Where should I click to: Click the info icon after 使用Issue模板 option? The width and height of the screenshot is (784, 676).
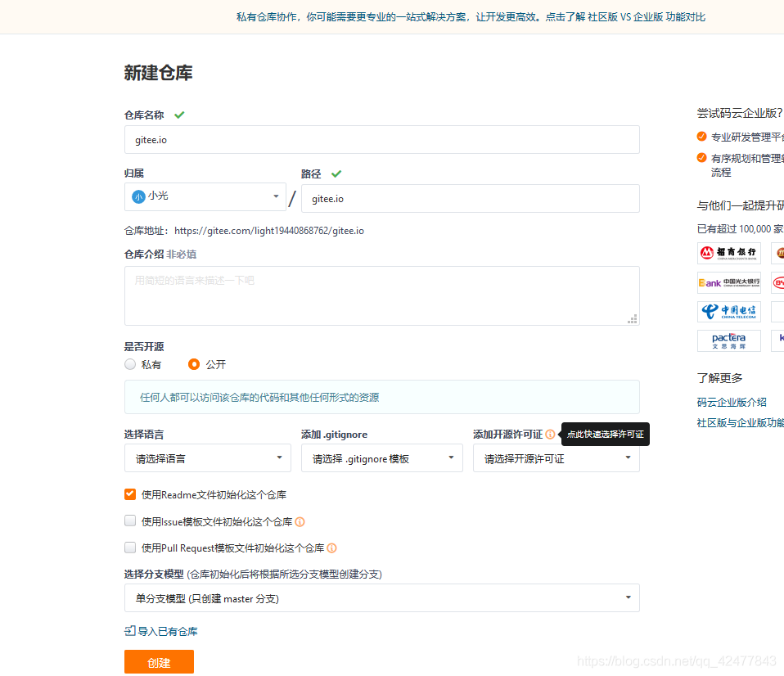(300, 521)
